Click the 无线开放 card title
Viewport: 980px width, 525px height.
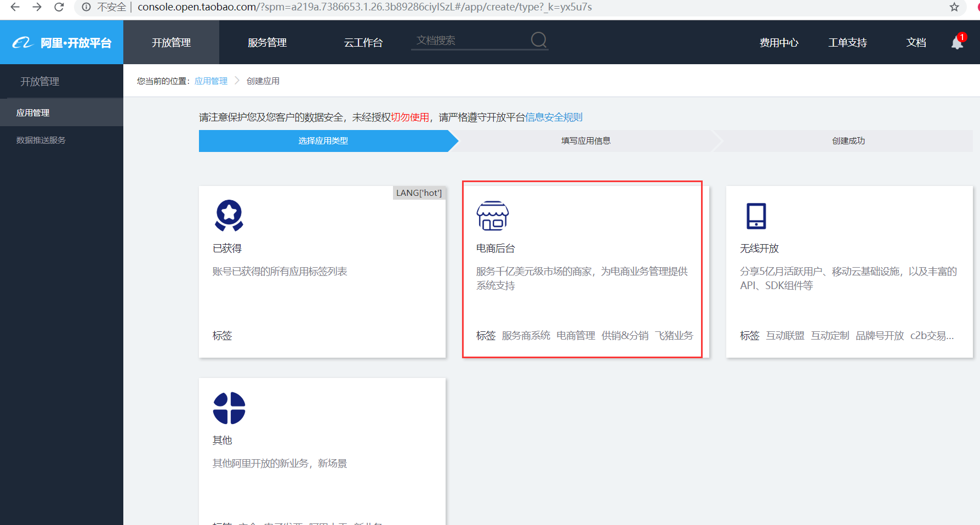[x=759, y=248]
